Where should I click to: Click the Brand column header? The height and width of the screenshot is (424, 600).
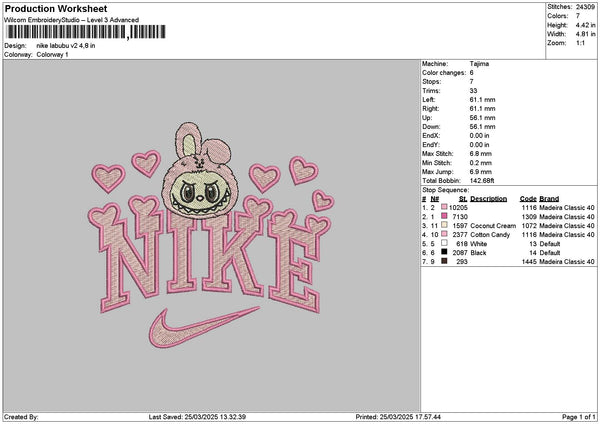pos(551,198)
